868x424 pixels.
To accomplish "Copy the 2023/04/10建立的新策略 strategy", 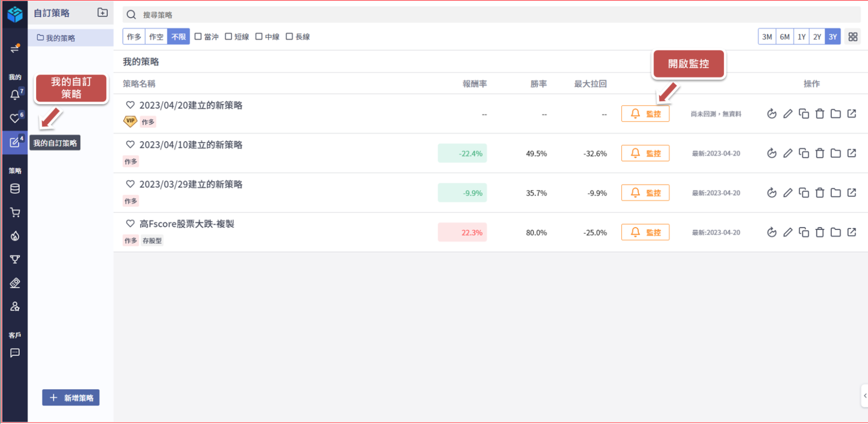I will coord(804,153).
